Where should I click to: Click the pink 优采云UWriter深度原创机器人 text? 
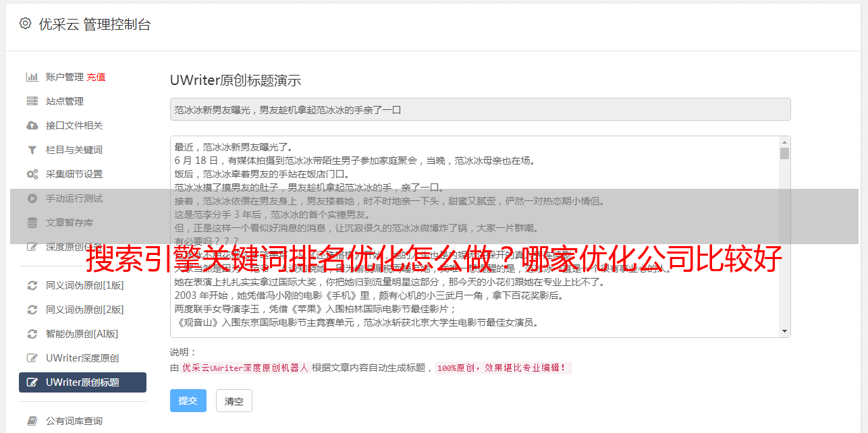pos(245,368)
